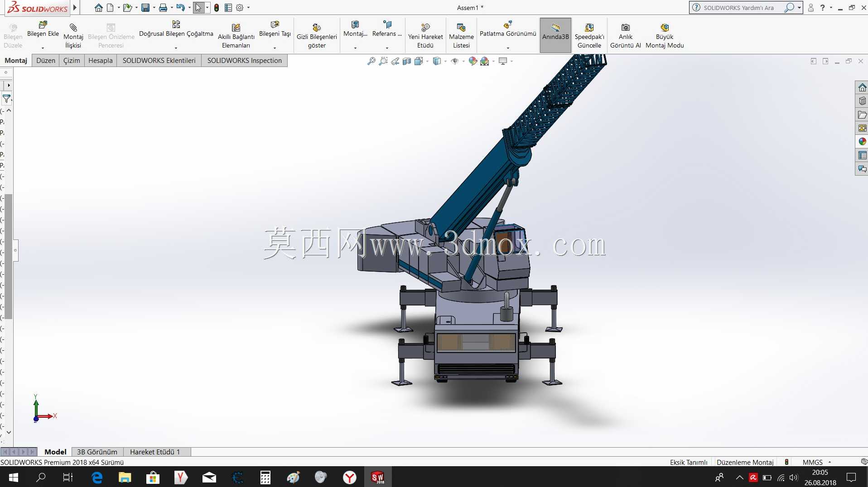Open Malzeme Listesi tool

(461, 35)
